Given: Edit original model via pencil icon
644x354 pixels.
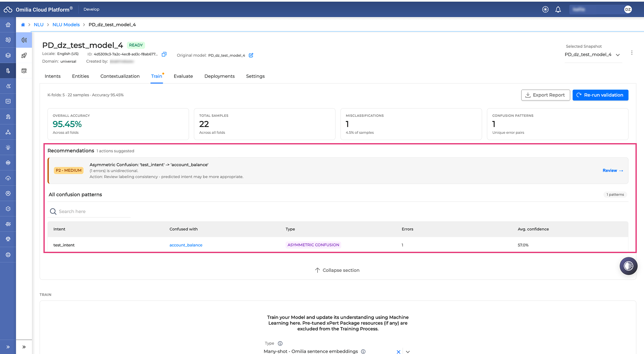Looking at the screenshot, I should coord(251,55).
